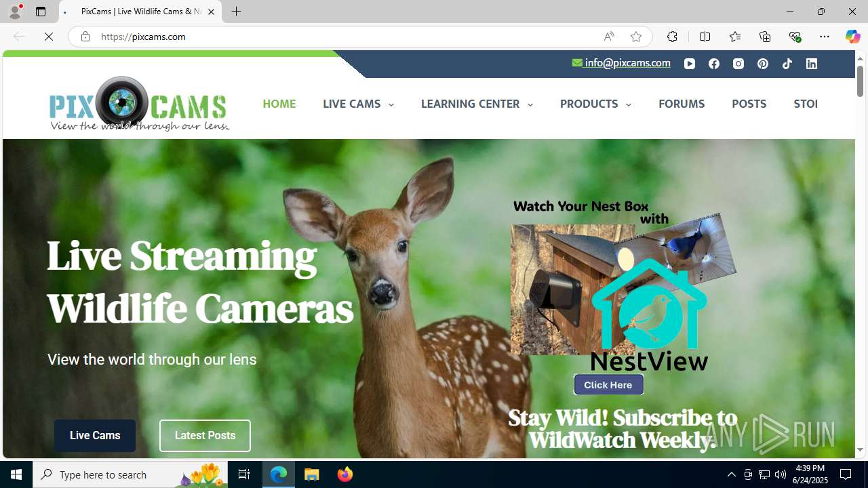Open the Extensions icon in toolbar

click(672, 37)
